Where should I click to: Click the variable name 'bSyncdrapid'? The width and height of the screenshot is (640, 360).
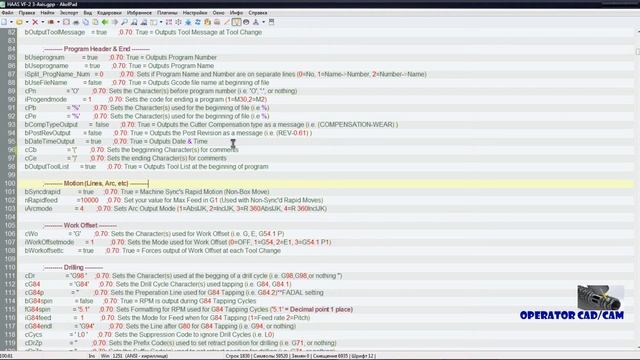[42, 191]
